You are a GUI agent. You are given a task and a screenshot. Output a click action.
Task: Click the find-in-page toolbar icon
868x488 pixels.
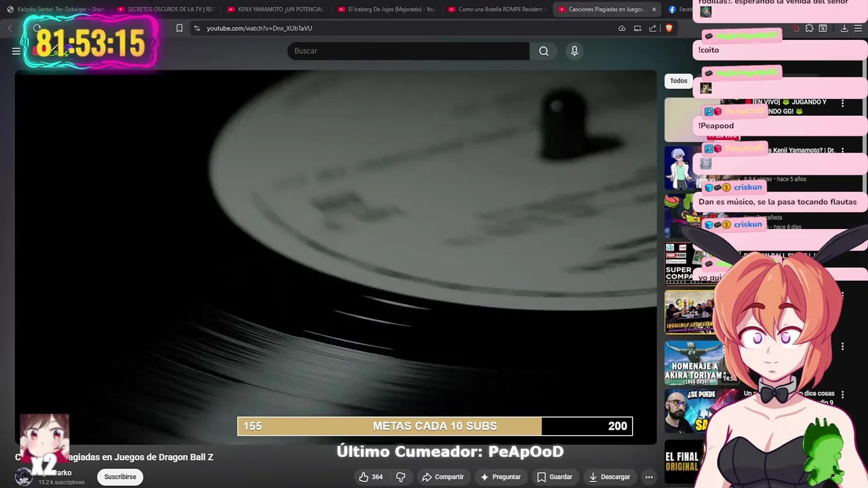click(823, 28)
